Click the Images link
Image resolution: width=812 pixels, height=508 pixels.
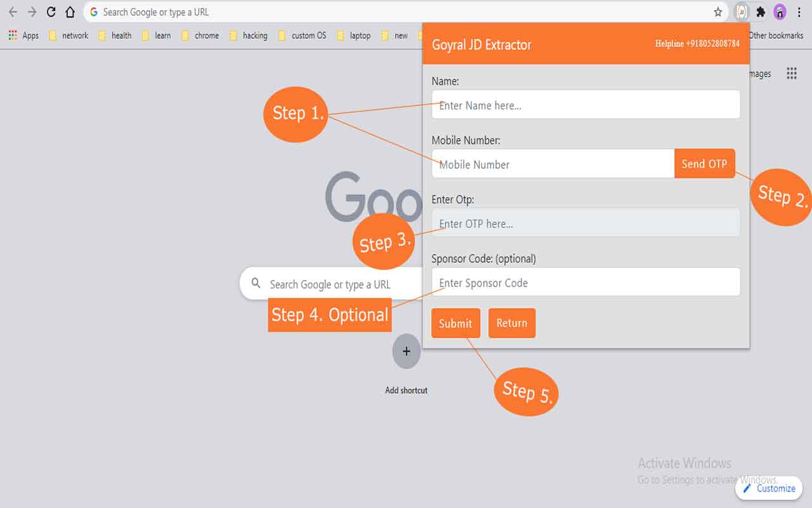tap(760, 74)
